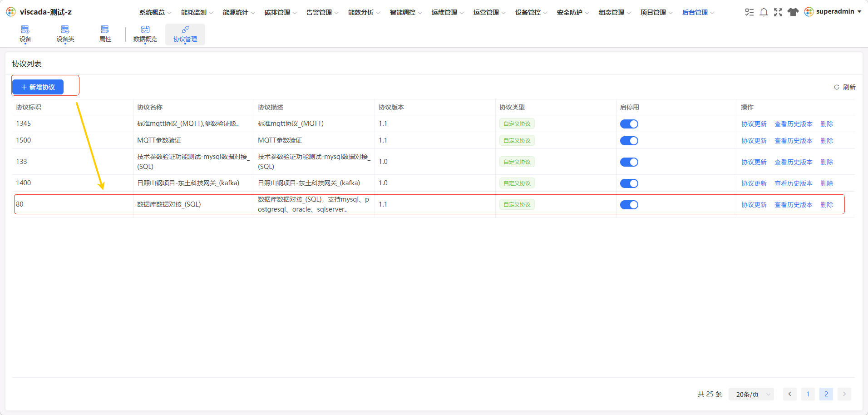Click the 协议列表 panel title
The image size is (868, 415).
coord(27,64)
